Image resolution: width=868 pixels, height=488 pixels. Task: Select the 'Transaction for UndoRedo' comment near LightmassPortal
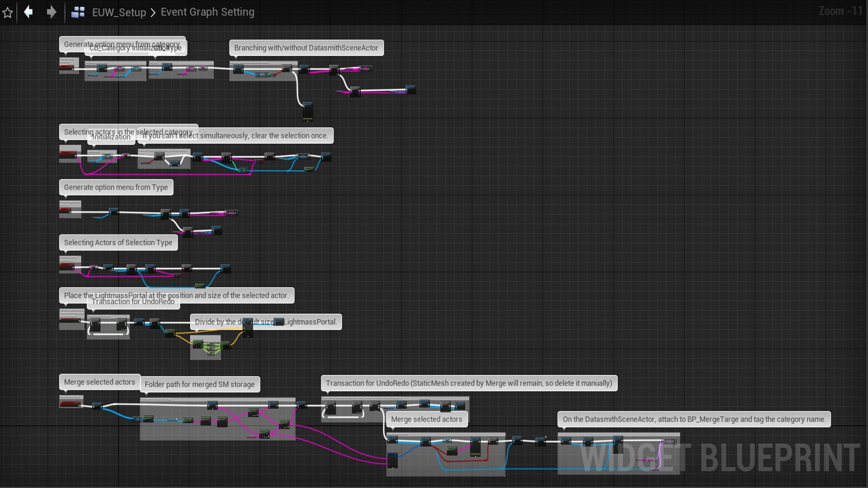133,302
